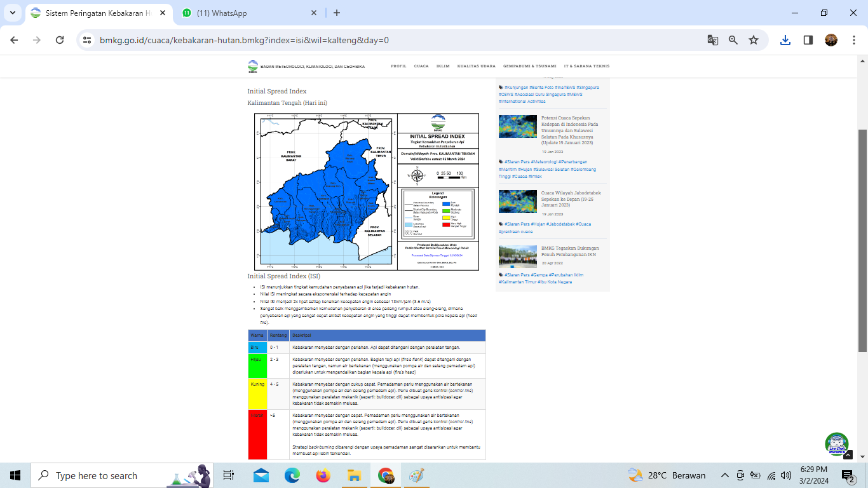This screenshot has width=868, height=488.
Task: Click the browser forward arrow
Action: click(x=37, y=40)
